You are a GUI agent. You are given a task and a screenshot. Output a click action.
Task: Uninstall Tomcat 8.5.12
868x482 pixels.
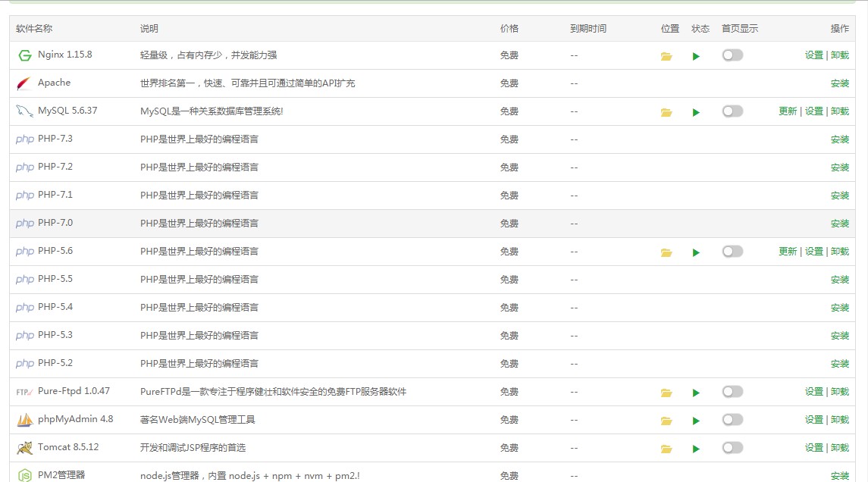(840, 448)
